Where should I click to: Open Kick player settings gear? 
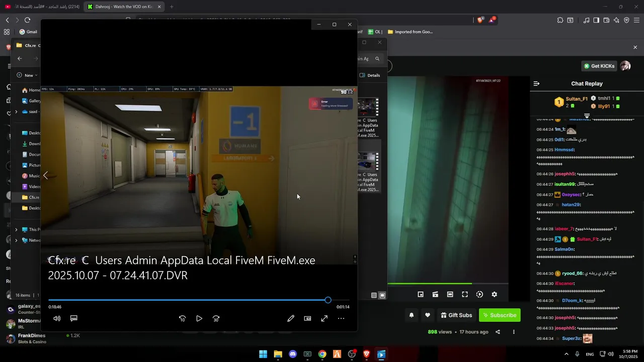pos(494,295)
